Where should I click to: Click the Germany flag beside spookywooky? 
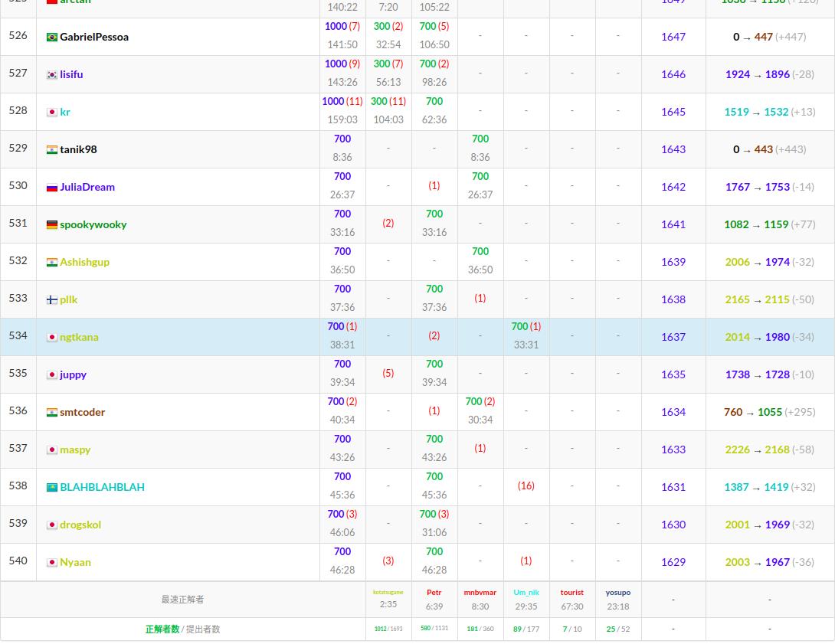pos(51,224)
